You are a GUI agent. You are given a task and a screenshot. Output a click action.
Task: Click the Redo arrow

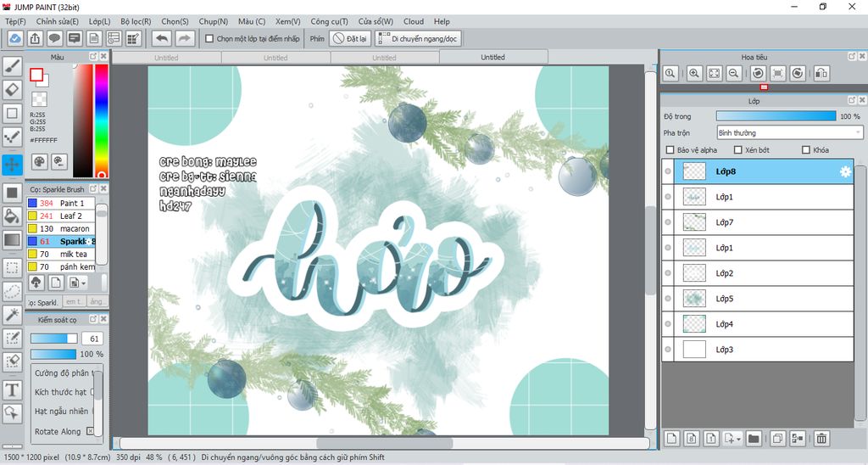(185, 39)
